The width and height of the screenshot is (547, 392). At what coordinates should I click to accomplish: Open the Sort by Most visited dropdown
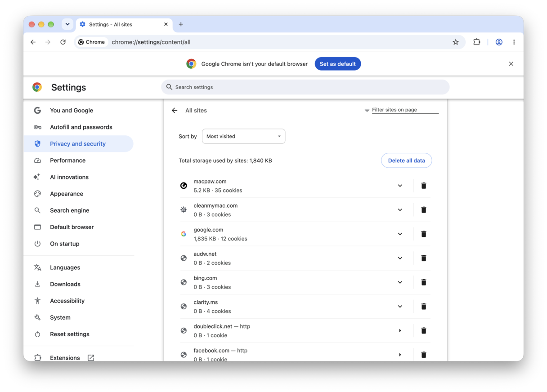(243, 136)
